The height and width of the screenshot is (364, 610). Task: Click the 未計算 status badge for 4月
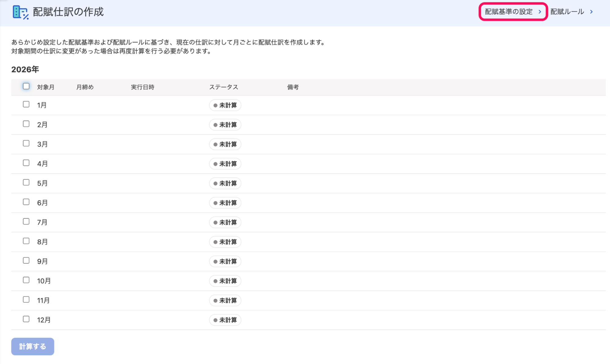(x=225, y=164)
